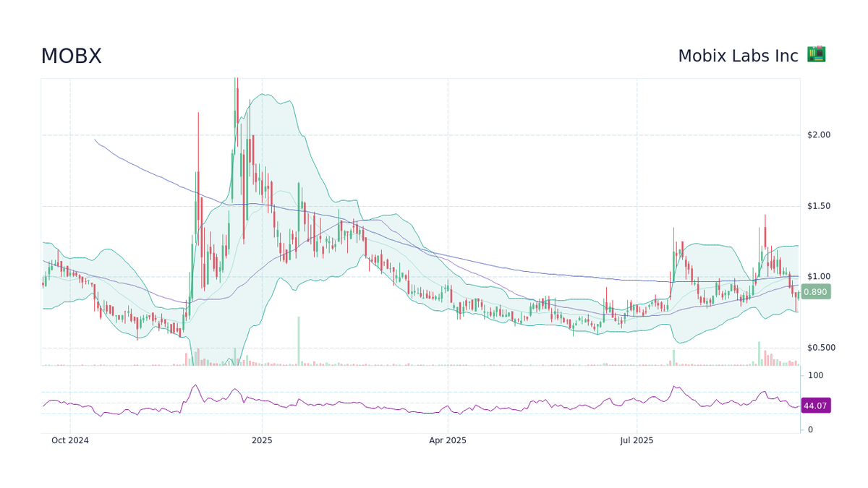Screen dimensions: 868x488
Task: Click the Oct 2024 date axis label
Action: click(x=70, y=440)
